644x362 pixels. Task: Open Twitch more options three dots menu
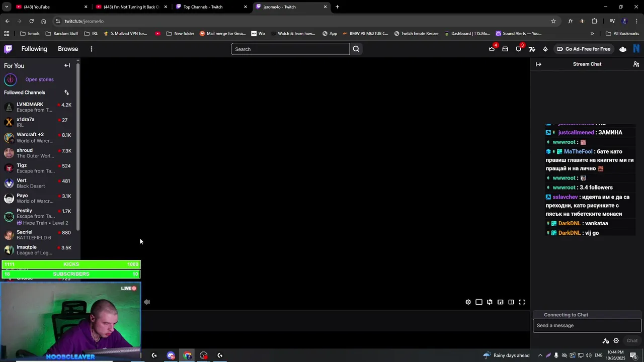[x=92, y=49]
